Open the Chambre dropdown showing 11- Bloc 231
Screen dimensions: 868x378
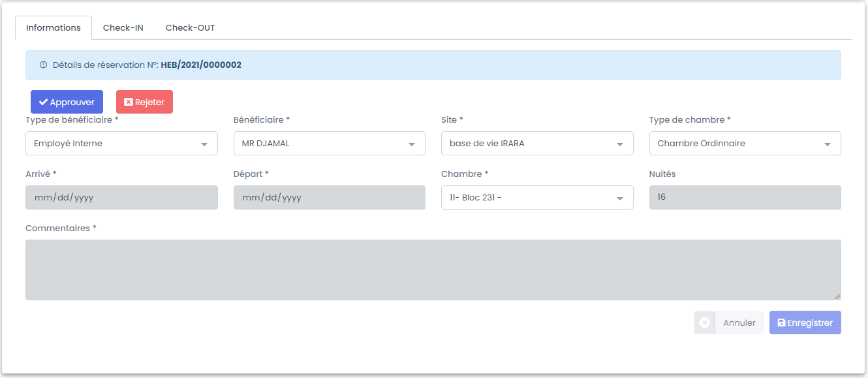536,198
